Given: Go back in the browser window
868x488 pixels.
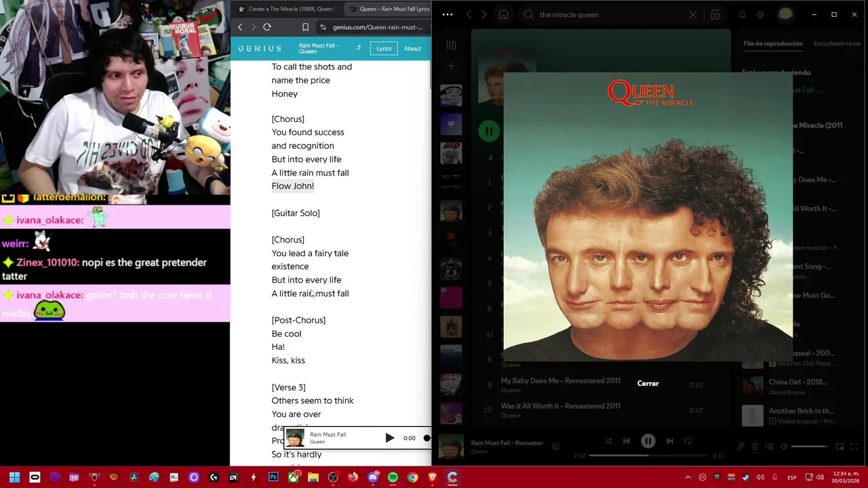Looking at the screenshot, I should (x=240, y=27).
